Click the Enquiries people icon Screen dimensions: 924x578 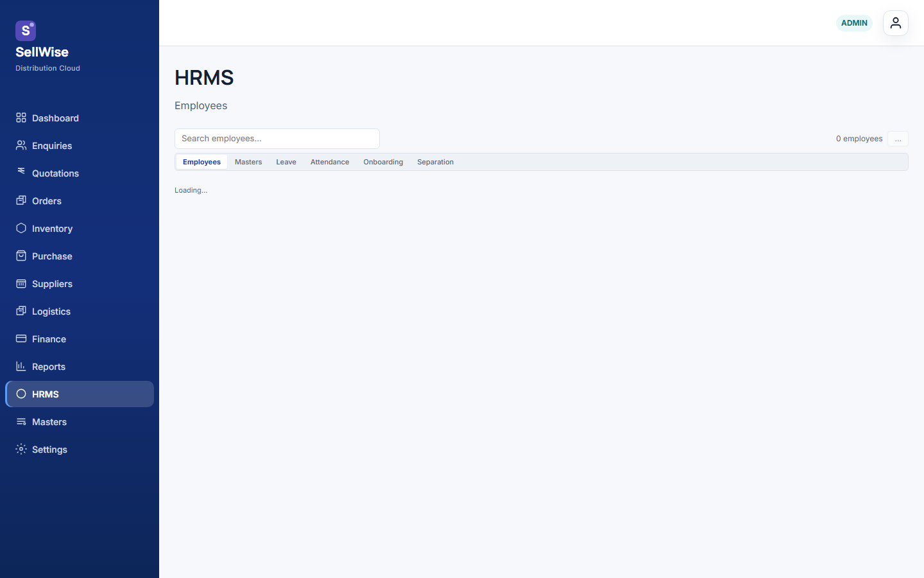(x=21, y=145)
